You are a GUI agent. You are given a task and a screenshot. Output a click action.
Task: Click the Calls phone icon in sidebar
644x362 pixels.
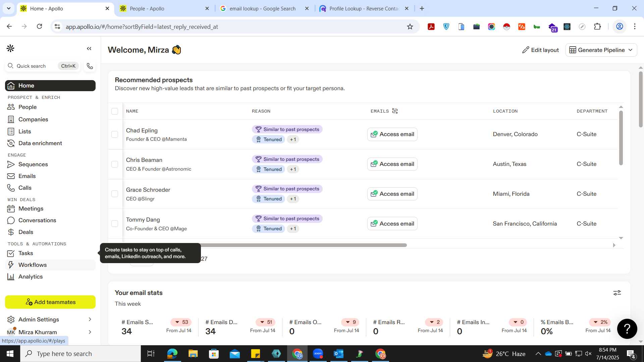pyautogui.click(x=11, y=188)
